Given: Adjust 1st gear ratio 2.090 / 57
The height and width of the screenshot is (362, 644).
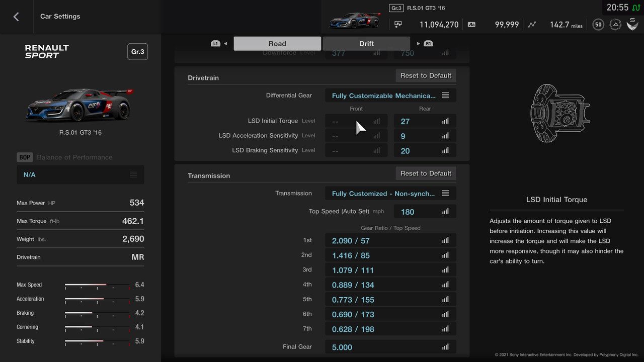Looking at the screenshot, I should 390,241.
